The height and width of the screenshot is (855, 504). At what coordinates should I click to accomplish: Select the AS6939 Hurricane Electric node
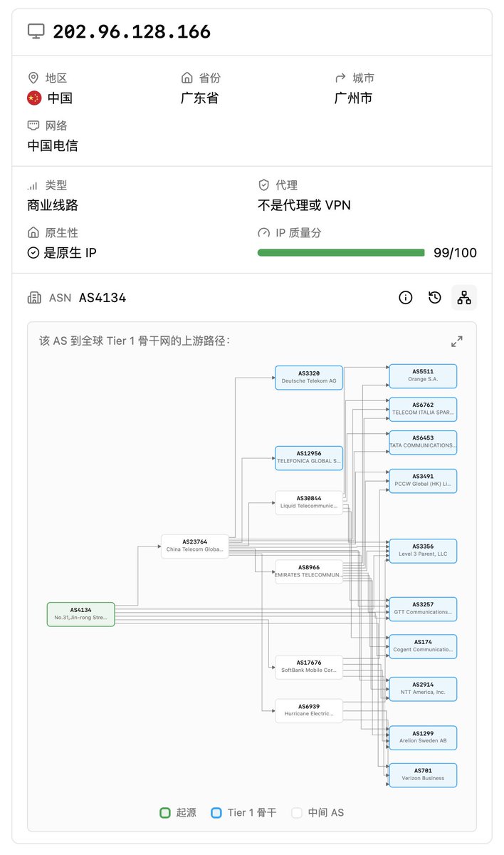[x=309, y=710]
